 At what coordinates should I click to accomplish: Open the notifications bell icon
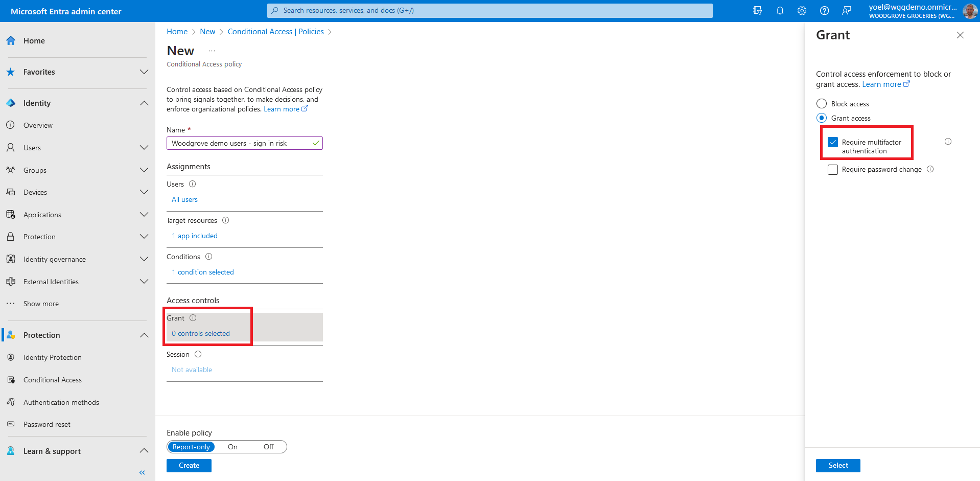pos(780,11)
